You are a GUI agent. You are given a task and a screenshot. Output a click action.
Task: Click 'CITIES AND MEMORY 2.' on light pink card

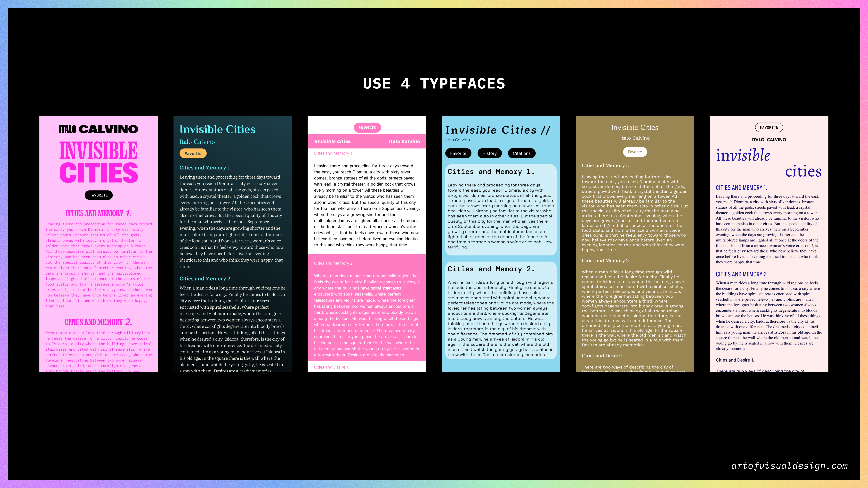(742, 274)
